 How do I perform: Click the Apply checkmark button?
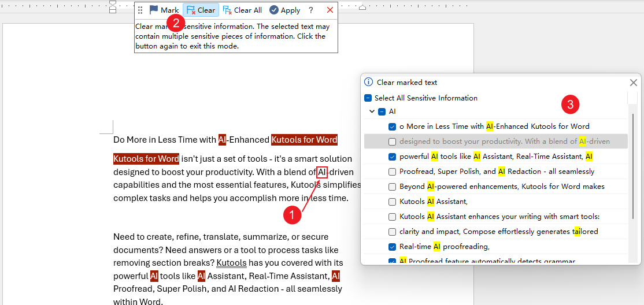pyautogui.click(x=284, y=10)
